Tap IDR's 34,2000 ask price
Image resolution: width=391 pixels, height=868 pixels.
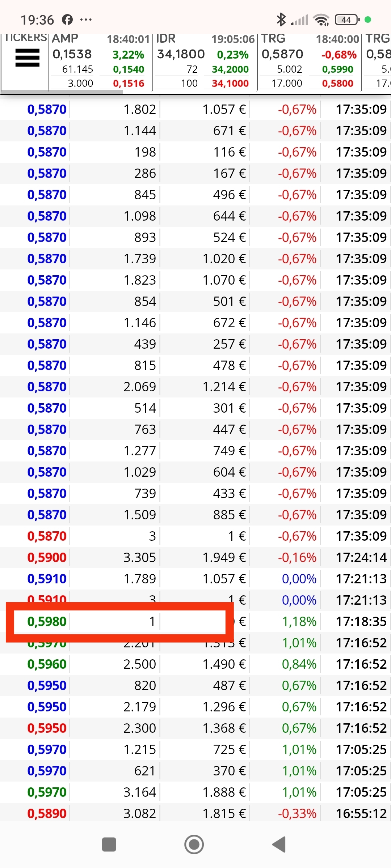point(230,69)
